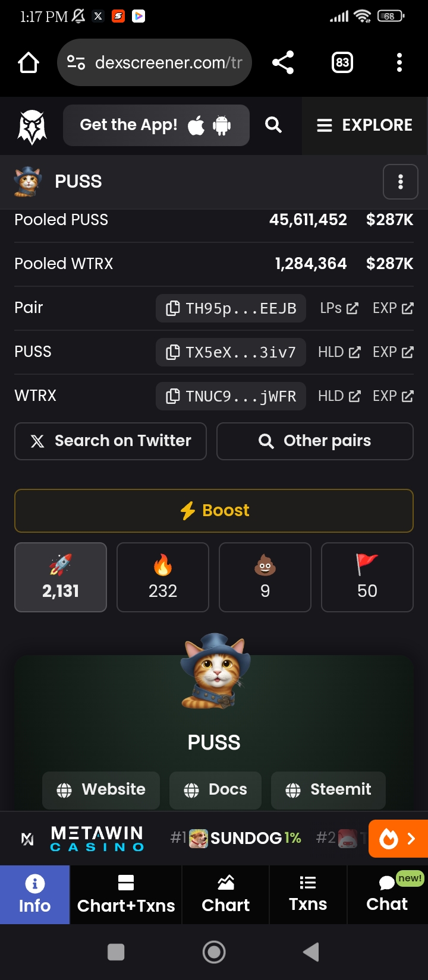Open the 83 tabs switcher
Viewport: 428px width, 980px height.
pyautogui.click(x=342, y=62)
